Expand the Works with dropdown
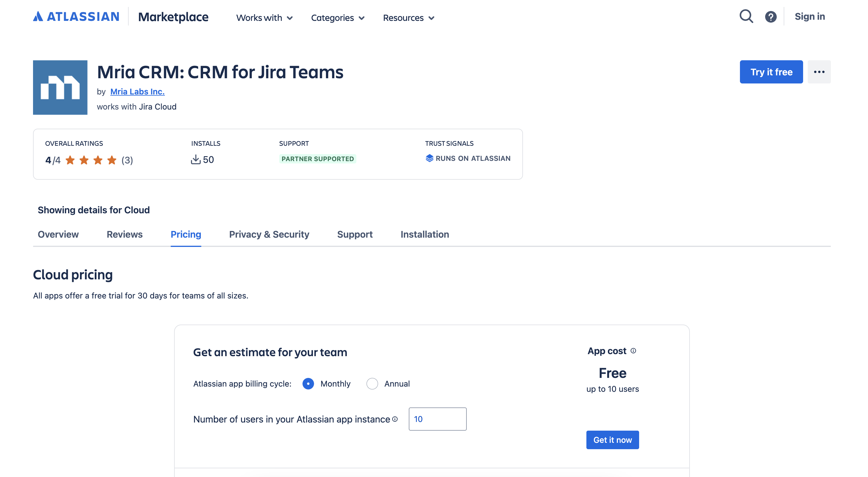Screen dimensions: 868x477 click(265, 17)
